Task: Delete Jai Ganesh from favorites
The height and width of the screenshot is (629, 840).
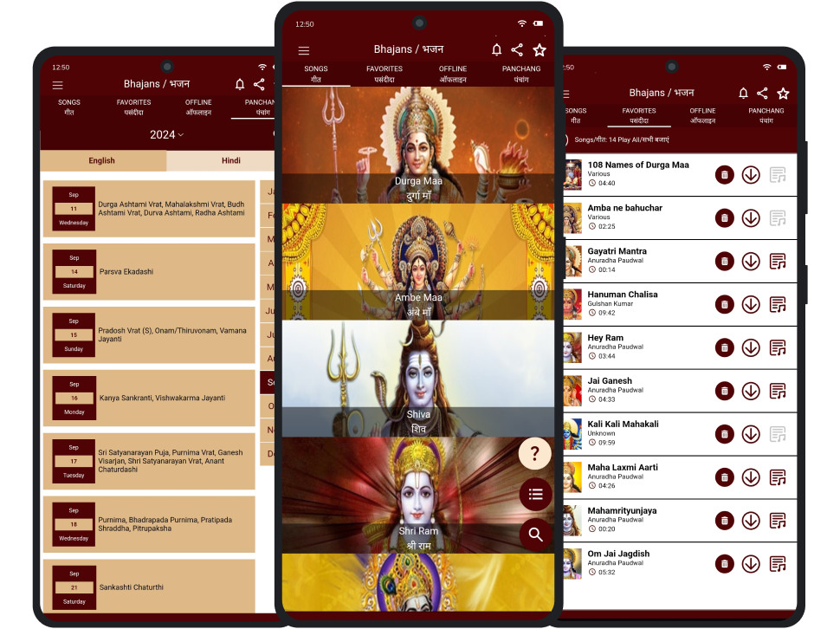Action: tap(724, 391)
